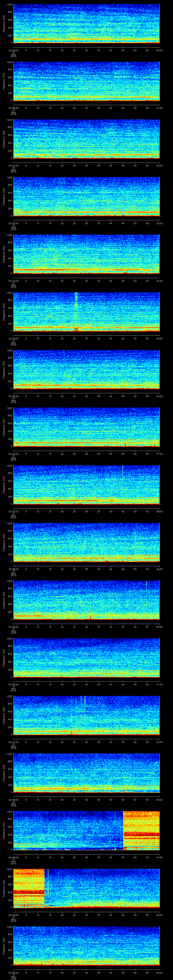The width and height of the screenshot is (173, 980).
Task: Click the 1000 Hz axis value on the 20:32:00 panel
Action: point(9,178)
